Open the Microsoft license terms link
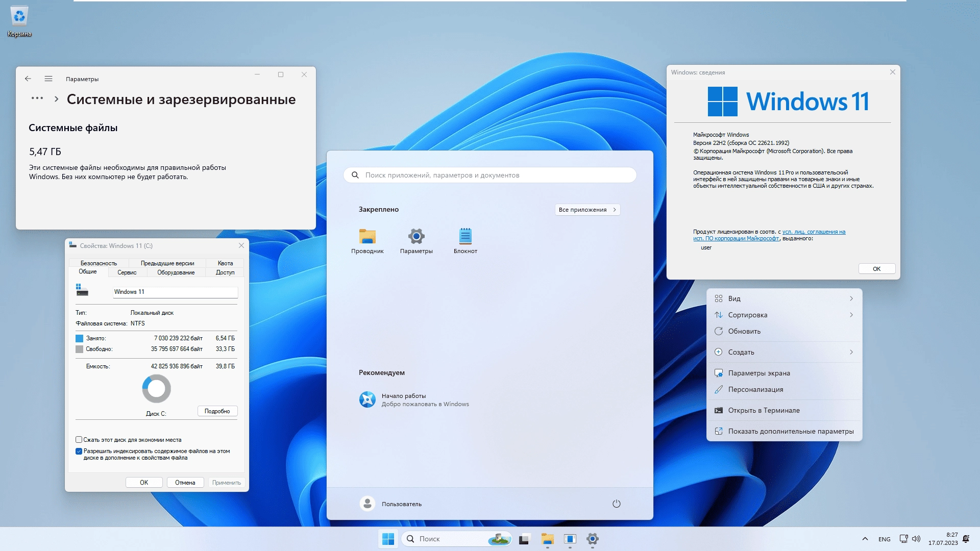This screenshot has width=980, height=551. coord(769,235)
